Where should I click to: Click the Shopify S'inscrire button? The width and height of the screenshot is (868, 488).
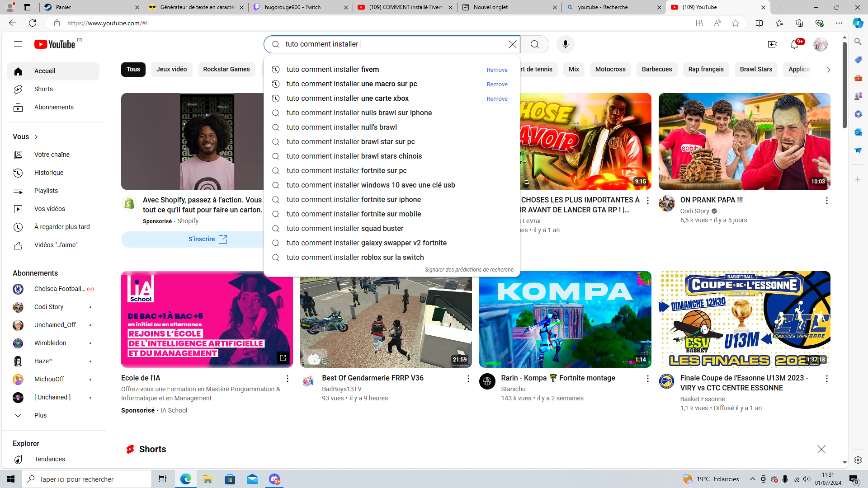coord(208,239)
